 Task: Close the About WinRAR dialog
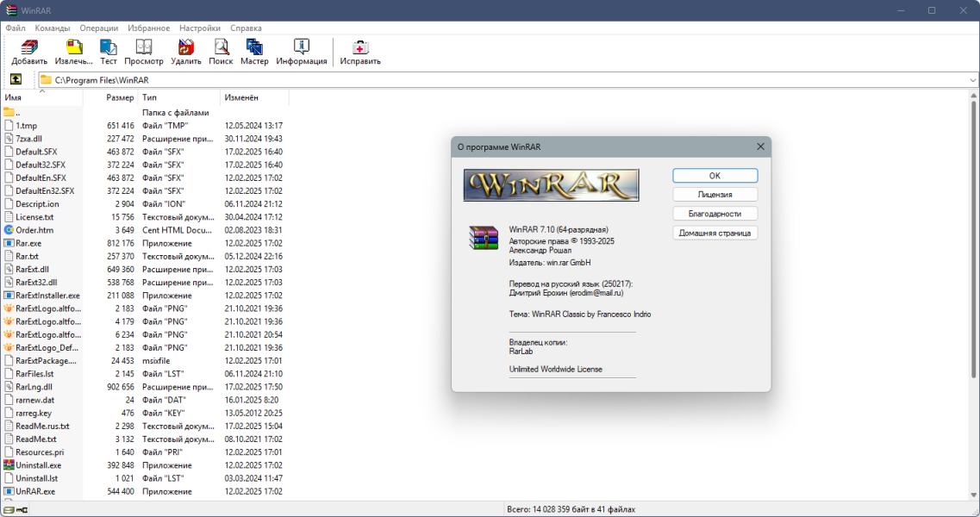pos(760,146)
